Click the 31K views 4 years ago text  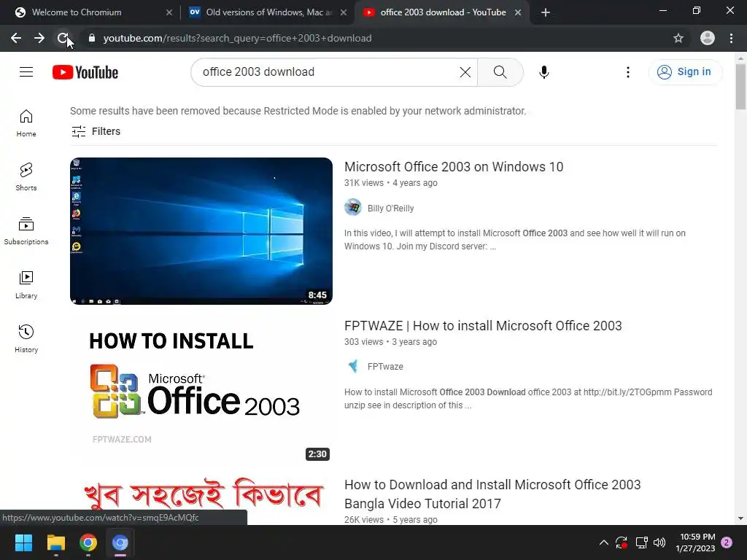pos(391,183)
